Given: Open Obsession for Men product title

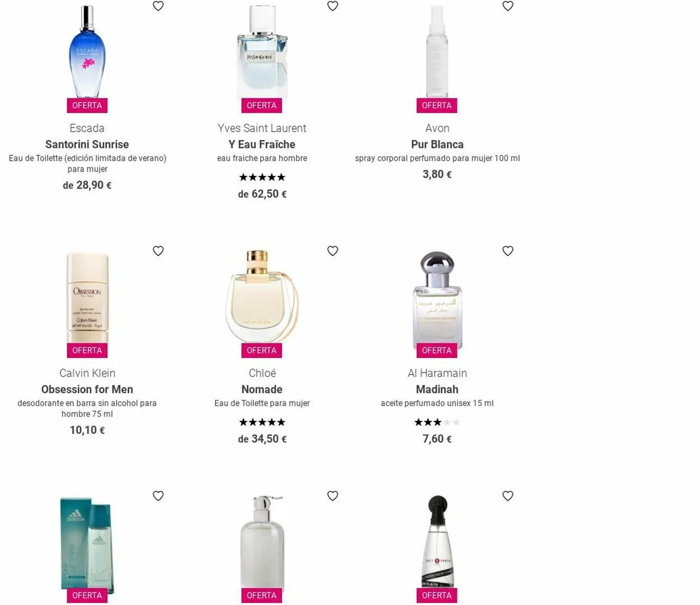Looking at the screenshot, I should point(87,389).
